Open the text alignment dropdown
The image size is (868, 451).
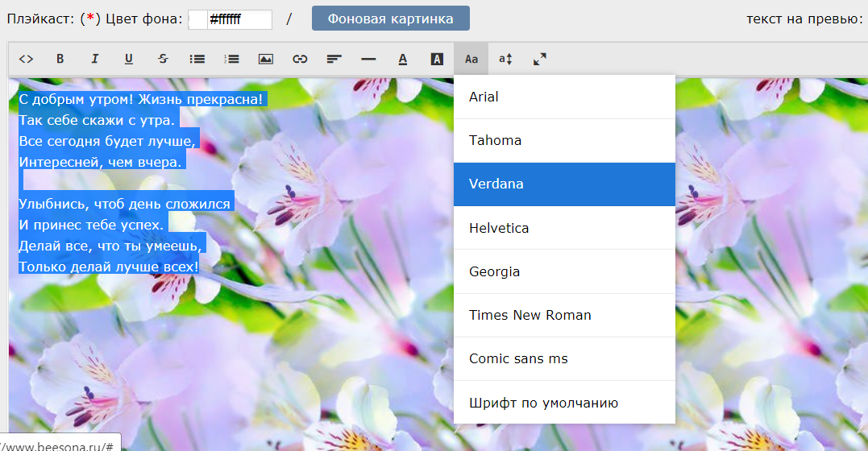pyautogui.click(x=334, y=59)
